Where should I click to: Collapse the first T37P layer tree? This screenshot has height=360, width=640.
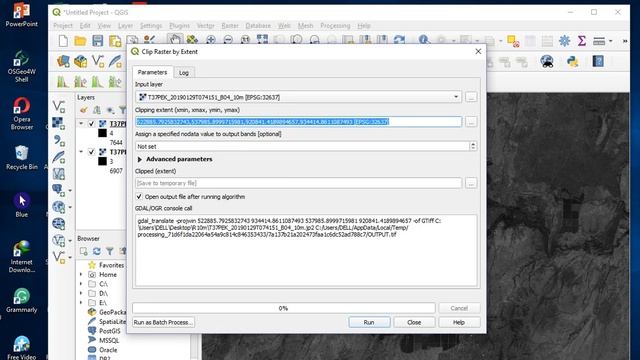tap(81, 124)
